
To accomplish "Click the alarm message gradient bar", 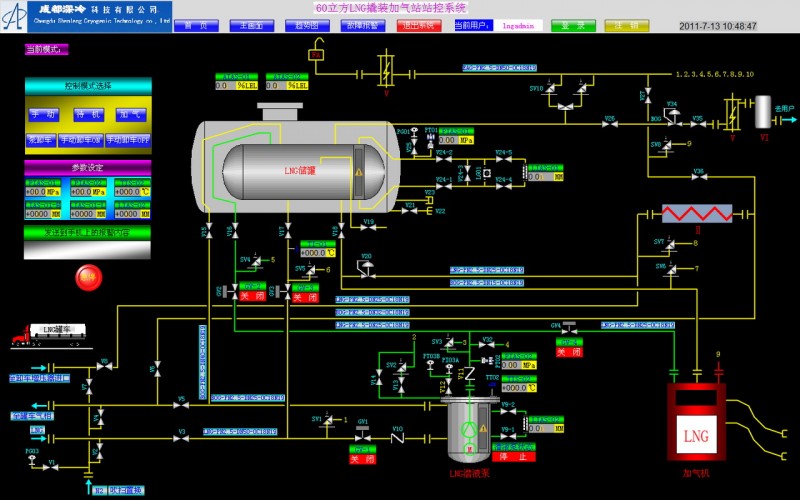I will (87, 232).
